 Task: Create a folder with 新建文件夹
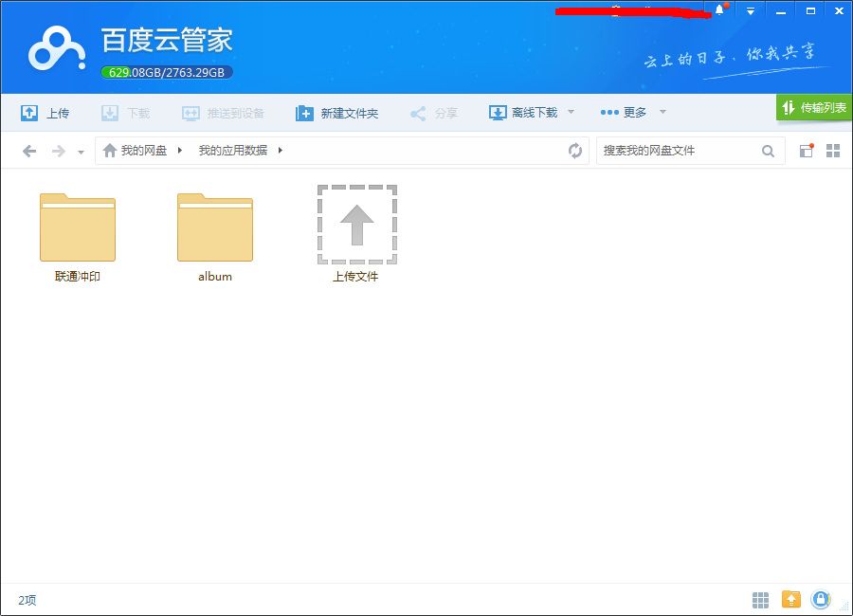336,113
